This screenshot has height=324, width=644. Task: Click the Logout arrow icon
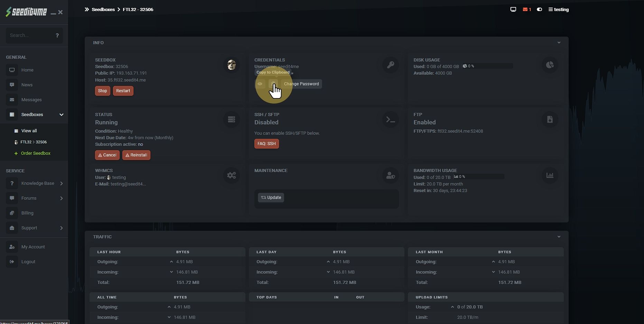(x=12, y=261)
